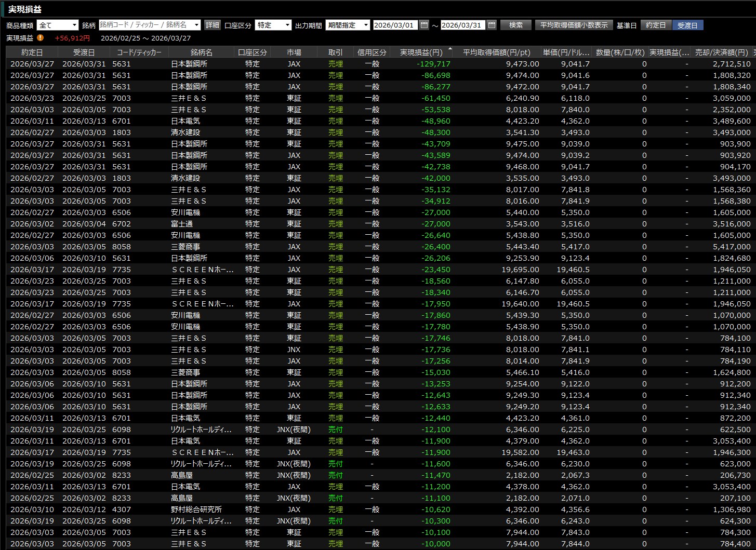756x550 pixels.
Task: Open the 銘柄 search combo box arrow
Action: tap(196, 25)
